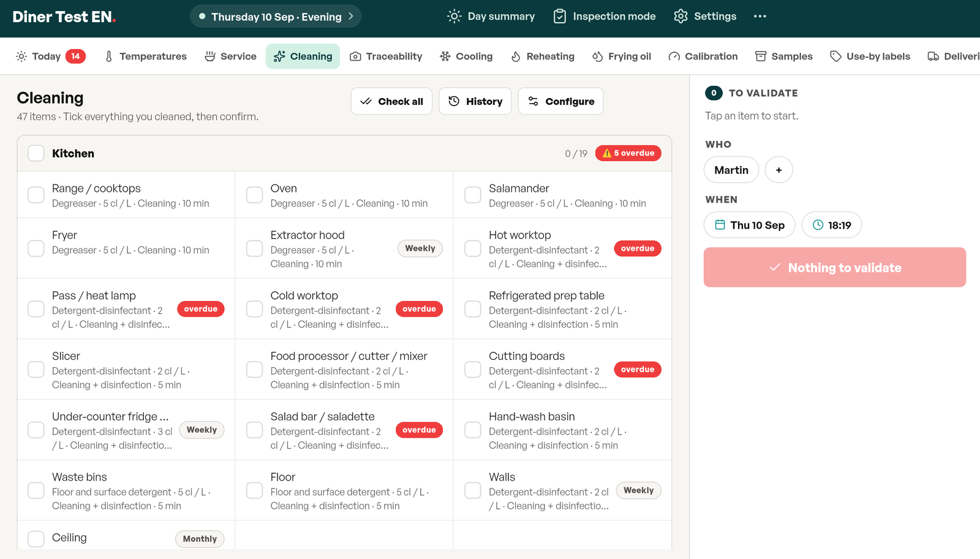Tick the Range / cooktops checkbox
Image resolution: width=980 pixels, height=559 pixels.
pos(36,195)
